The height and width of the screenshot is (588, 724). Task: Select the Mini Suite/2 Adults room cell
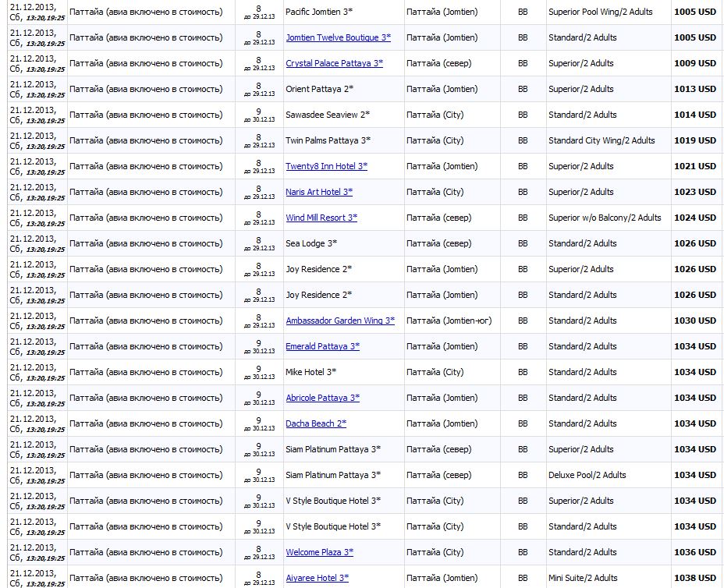tap(583, 578)
